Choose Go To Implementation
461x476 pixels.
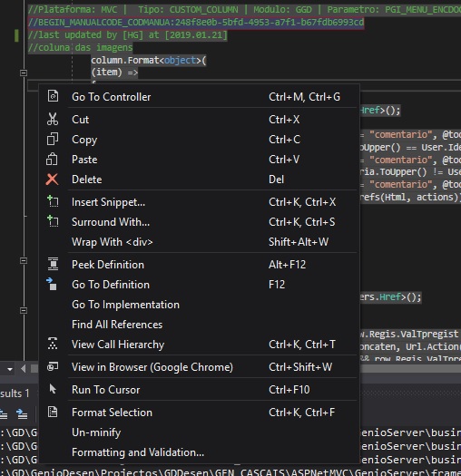pyautogui.click(x=200, y=305)
